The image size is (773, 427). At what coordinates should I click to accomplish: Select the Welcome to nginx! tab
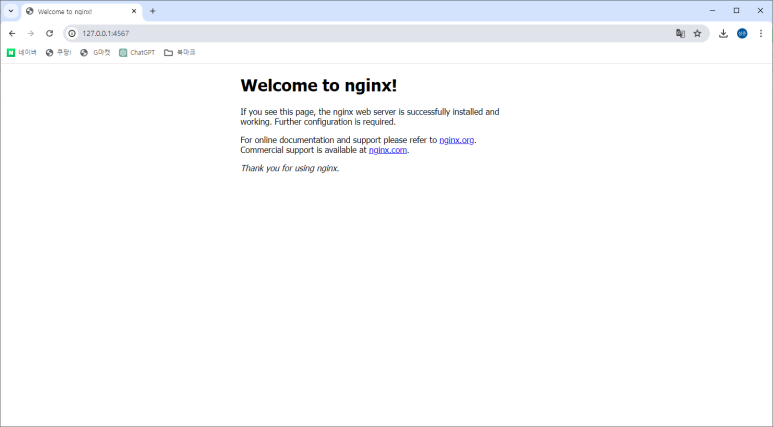click(82, 11)
